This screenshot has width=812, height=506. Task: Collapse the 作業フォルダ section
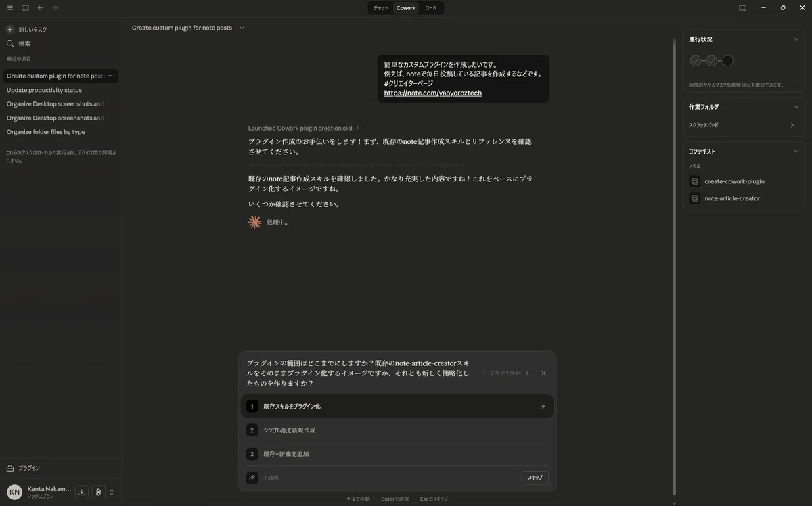click(796, 107)
